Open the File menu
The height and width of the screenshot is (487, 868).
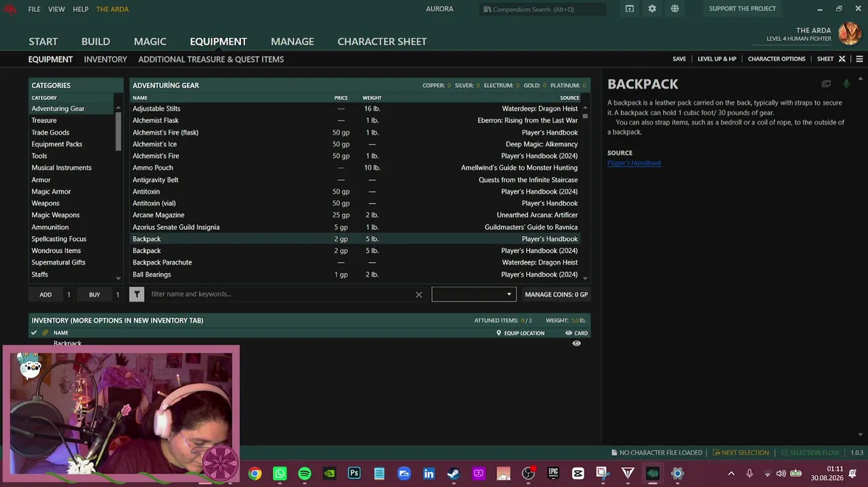pos(35,9)
